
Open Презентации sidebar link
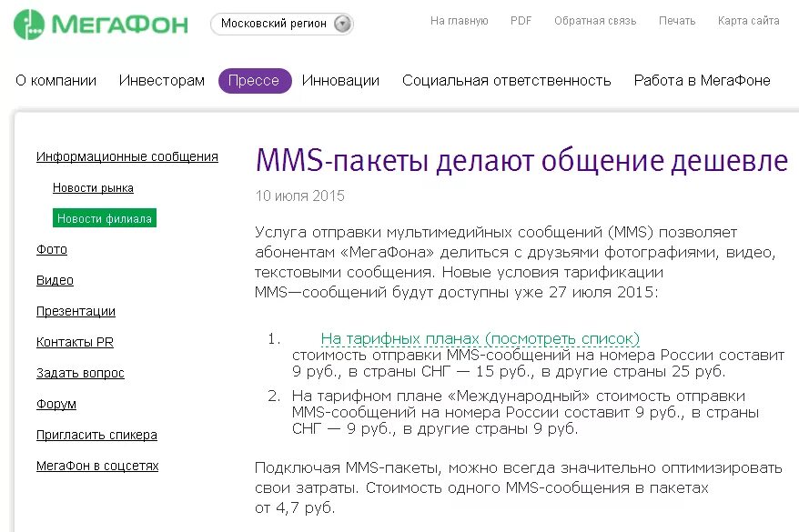76,311
